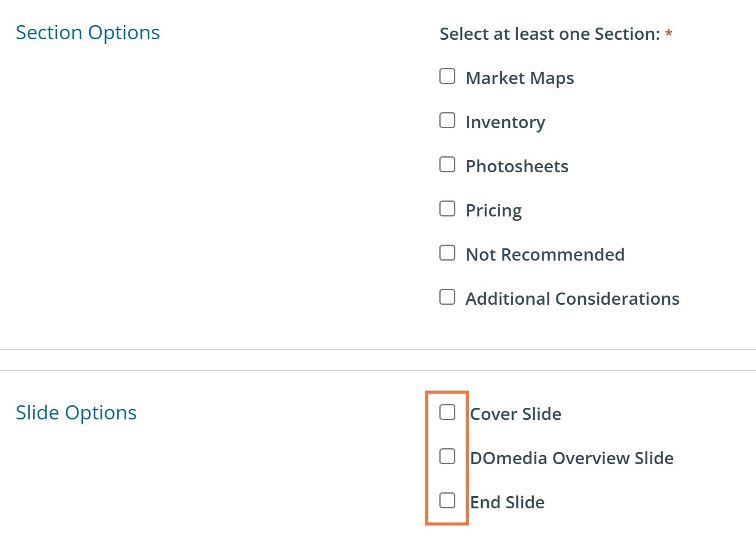Click the "DOmedia Overview Slide" label text

pyautogui.click(x=571, y=459)
